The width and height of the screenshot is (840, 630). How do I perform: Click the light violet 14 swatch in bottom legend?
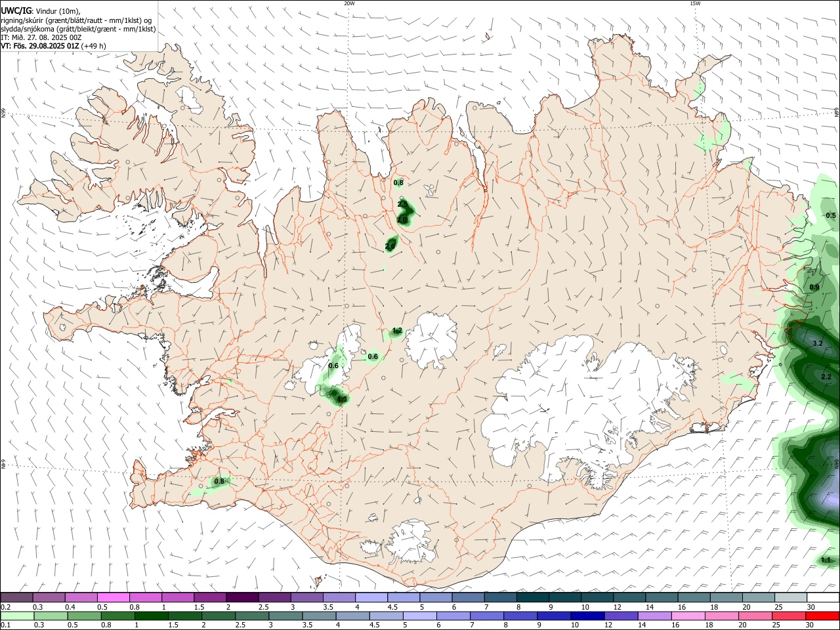coord(654,616)
